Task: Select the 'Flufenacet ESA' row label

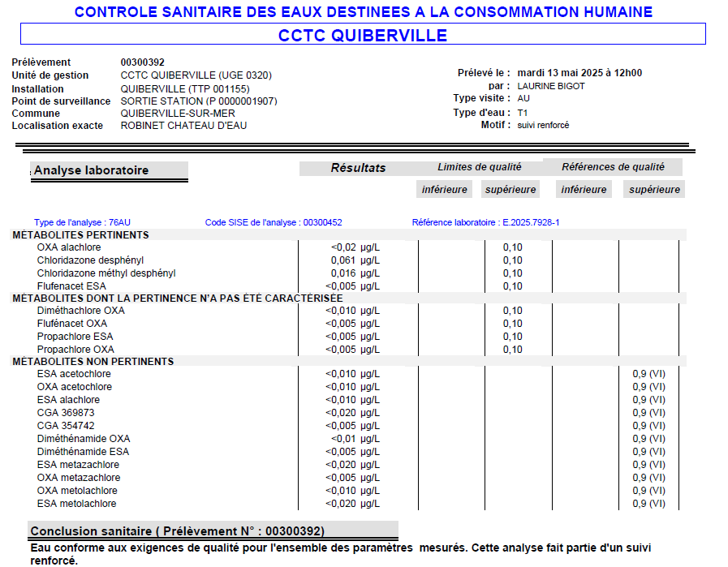Action: [71, 286]
